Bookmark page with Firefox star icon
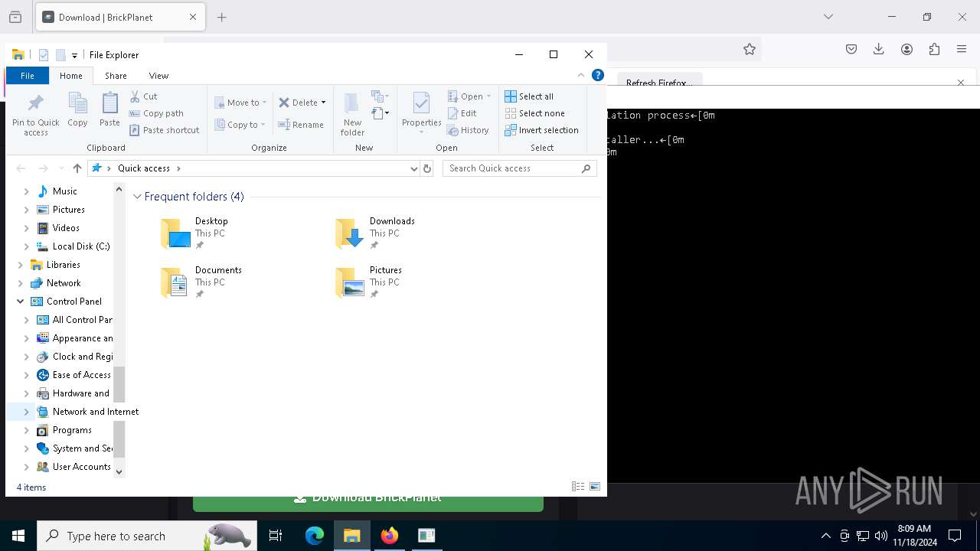980x551 pixels. point(750,49)
